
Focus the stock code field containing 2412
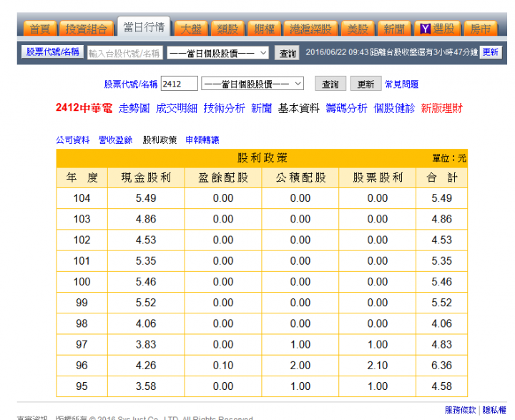click(x=180, y=84)
